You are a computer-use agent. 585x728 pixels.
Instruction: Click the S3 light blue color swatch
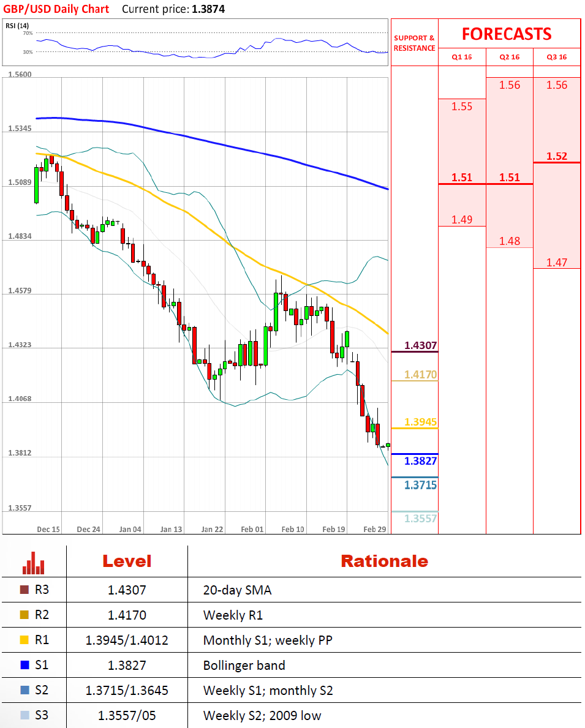click(25, 715)
